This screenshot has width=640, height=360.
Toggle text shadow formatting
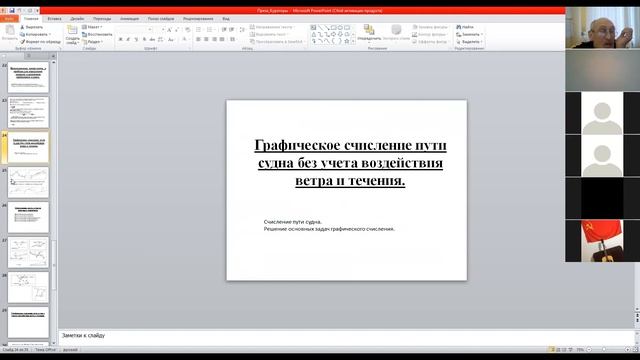pos(144,40)
